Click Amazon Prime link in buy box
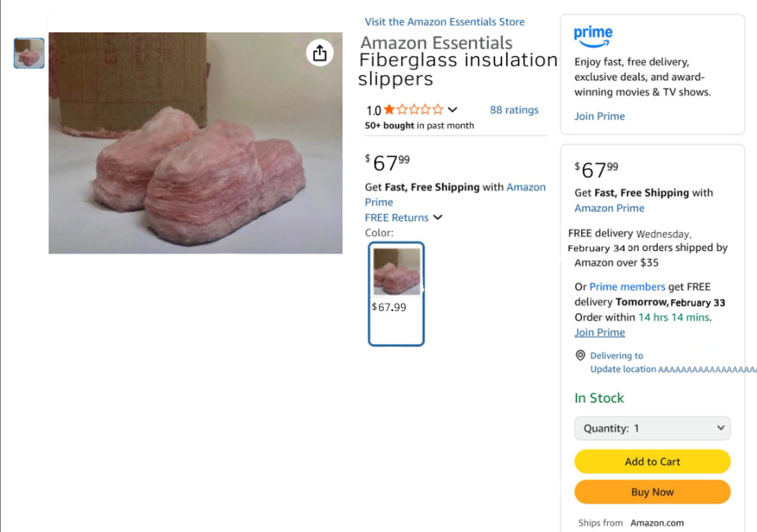The width and height of the screenshot is (757, 532). [609, 208]
